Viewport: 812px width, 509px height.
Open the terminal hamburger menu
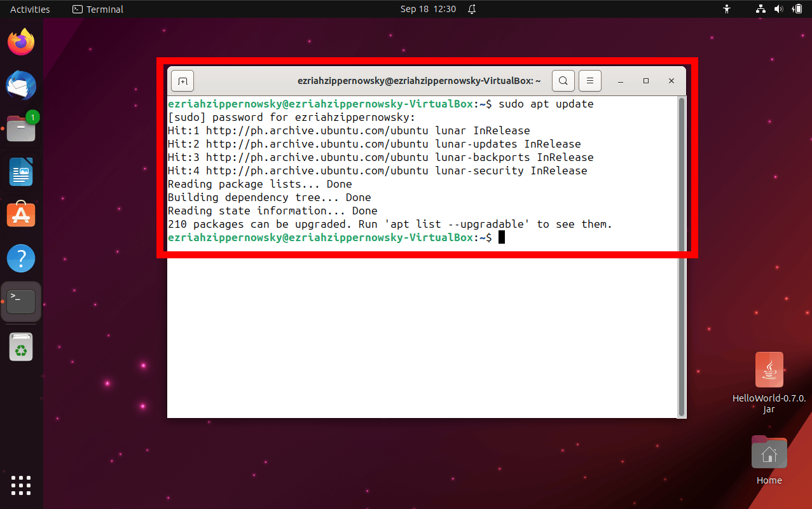pos(589,81)
